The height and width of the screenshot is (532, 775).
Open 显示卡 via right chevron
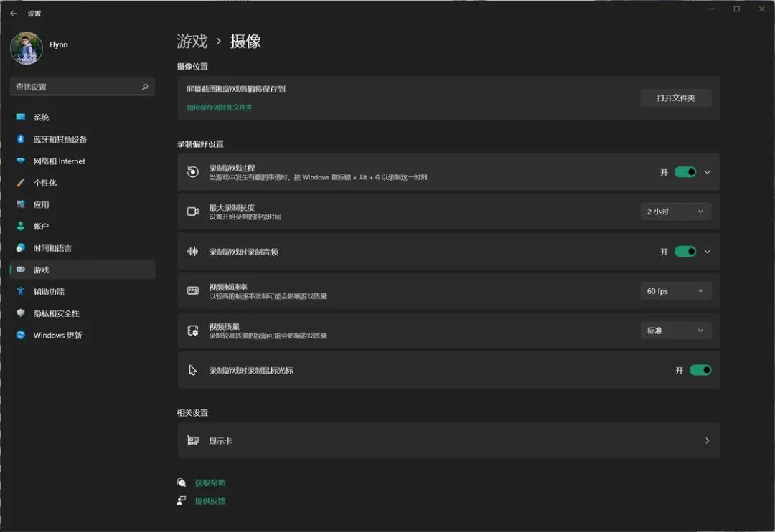coord(708,440)
